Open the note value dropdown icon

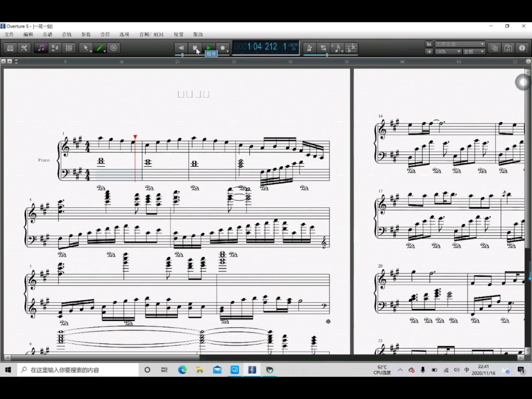(x=337, y=48)
